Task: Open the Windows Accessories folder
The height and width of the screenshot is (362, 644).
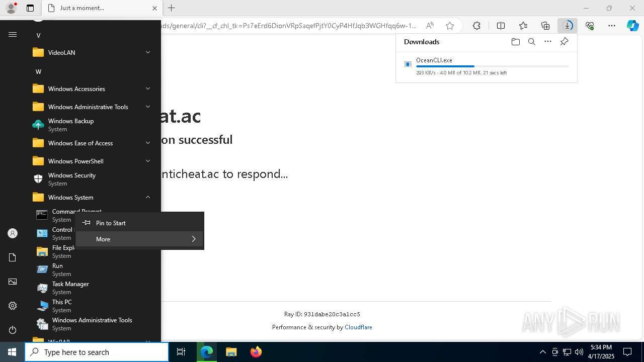Action: click(93, 88)
